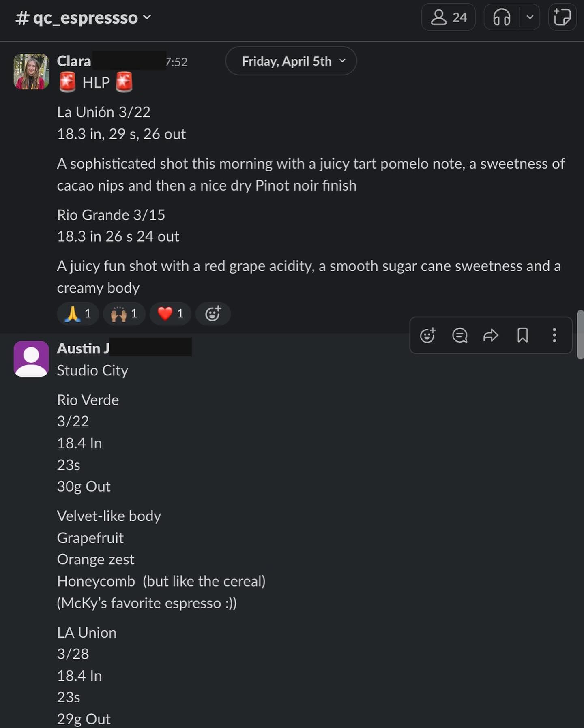Open more actions three-dot menu
Screen dimensions: 584x728
(x=554, y=336)
